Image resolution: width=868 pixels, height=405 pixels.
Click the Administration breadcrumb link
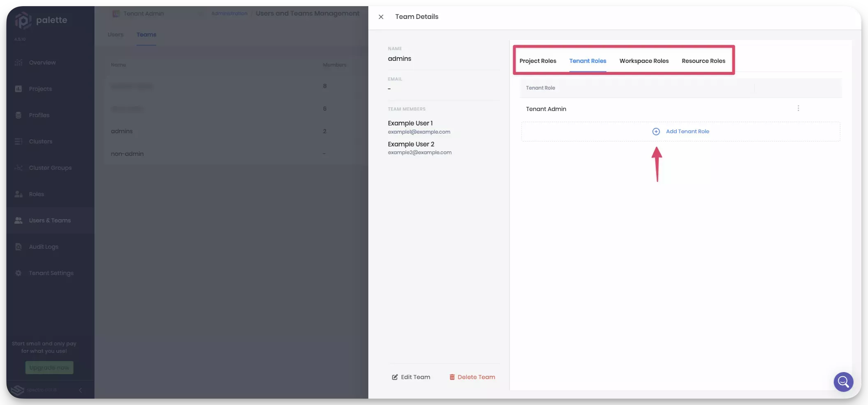click(x=229, y=14)
